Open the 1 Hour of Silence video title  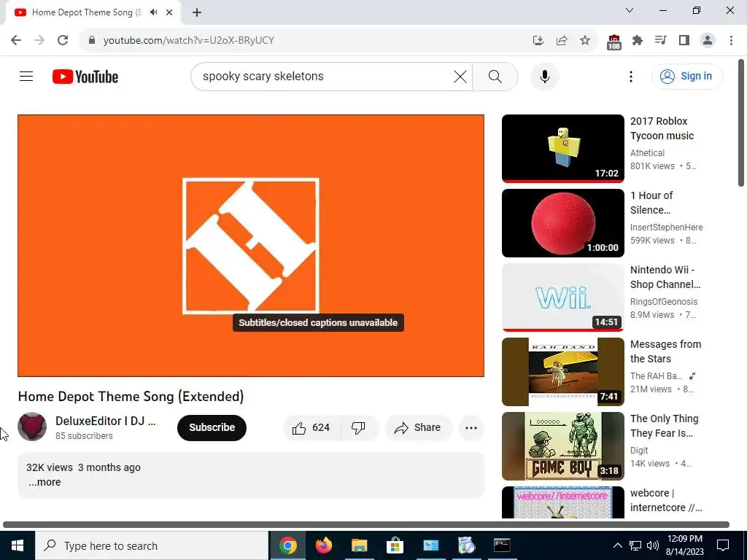click(651, 203)
